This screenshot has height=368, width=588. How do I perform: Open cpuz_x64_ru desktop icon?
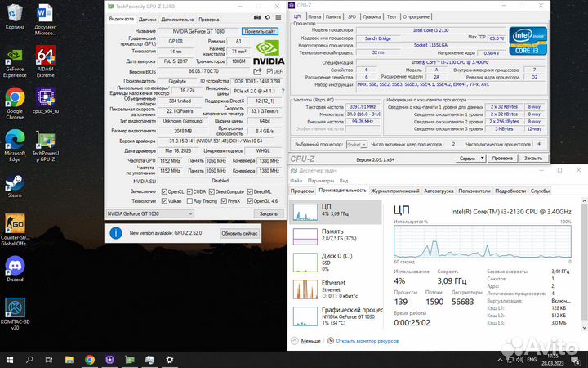(x=46, y=101)
